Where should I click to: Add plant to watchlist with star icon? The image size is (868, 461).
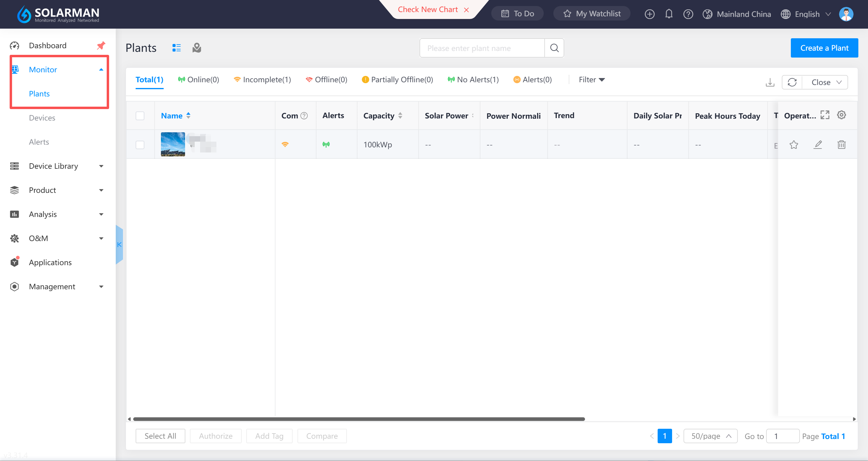794,145
